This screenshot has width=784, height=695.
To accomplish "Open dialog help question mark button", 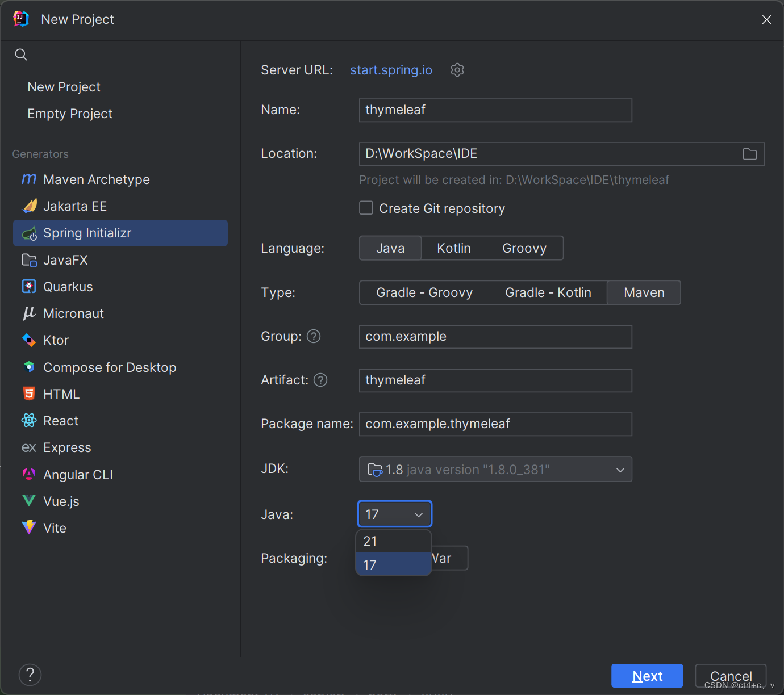I will (30, 675).
